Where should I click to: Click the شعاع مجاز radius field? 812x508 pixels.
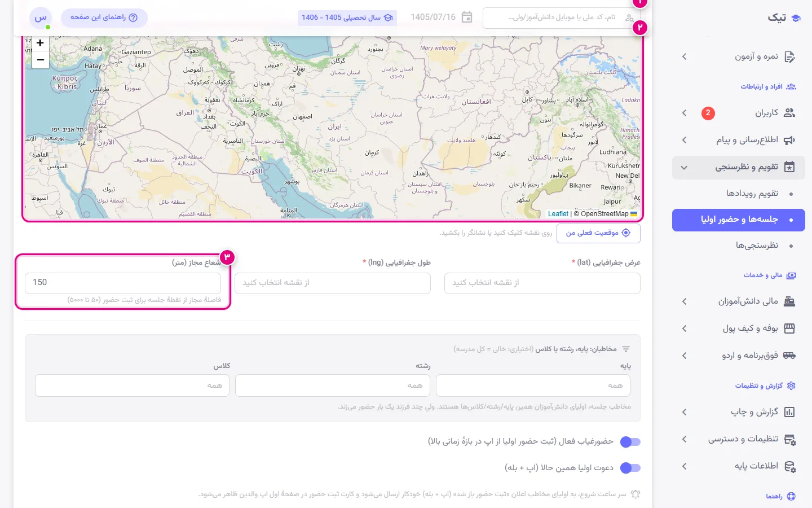[123, 283]
